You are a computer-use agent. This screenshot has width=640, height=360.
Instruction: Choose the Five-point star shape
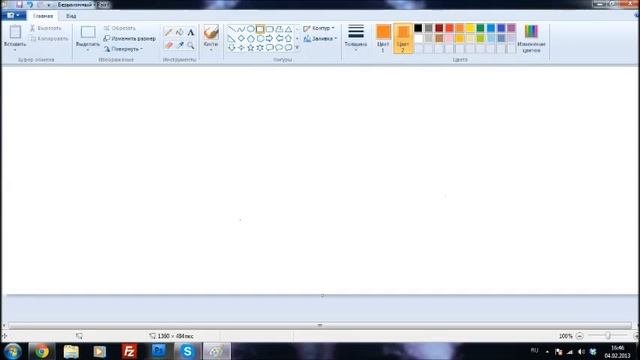[x=251, y=48]
